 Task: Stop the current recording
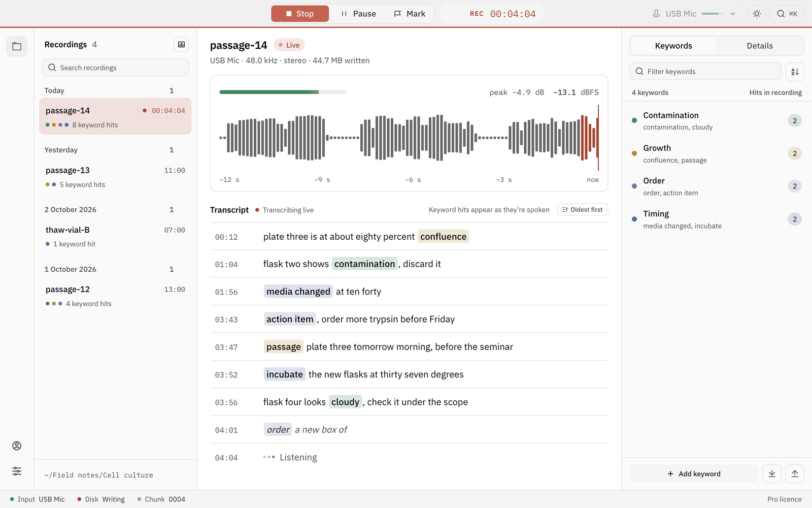pyautogui.click(x=300, y=14)
